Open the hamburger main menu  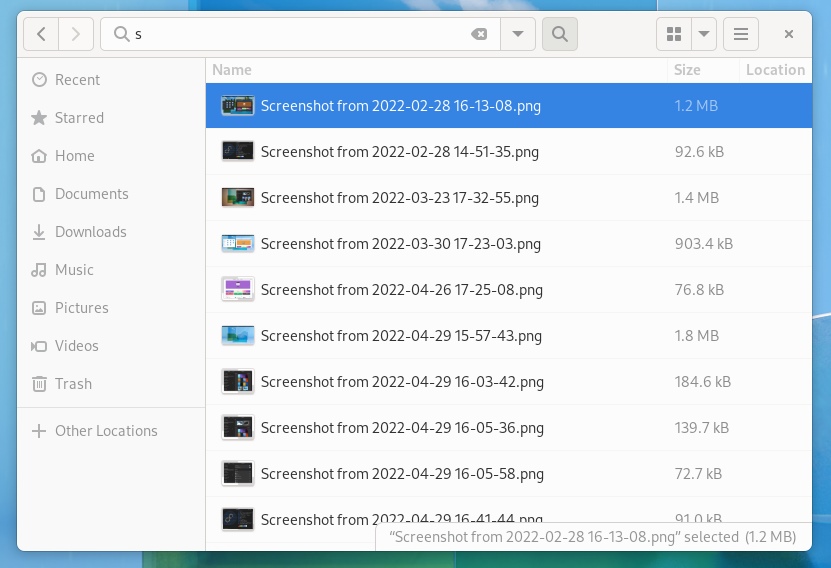pos(741,34)
